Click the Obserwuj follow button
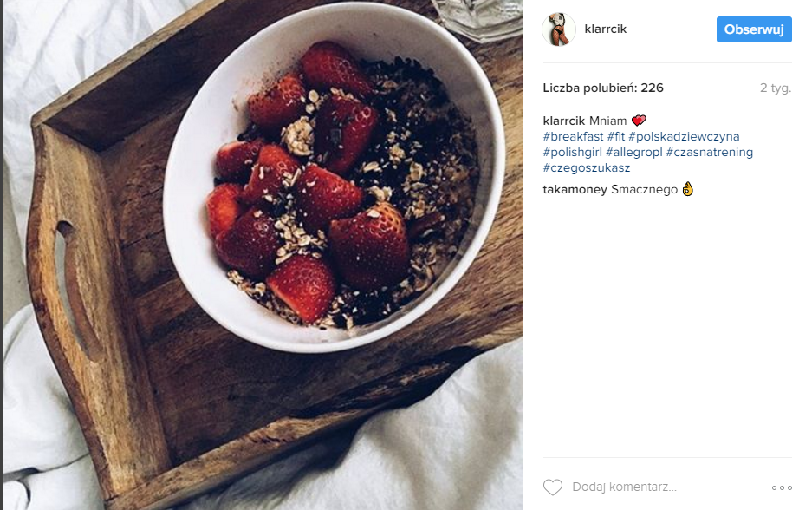812x510 pixels. pos(754,29)
